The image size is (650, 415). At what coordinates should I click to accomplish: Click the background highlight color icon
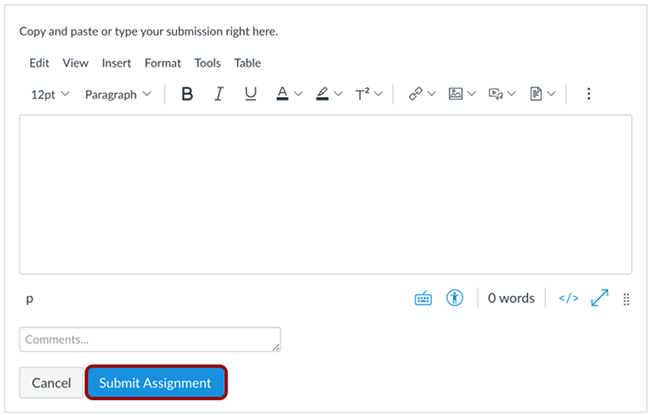[x=322, y=94]
